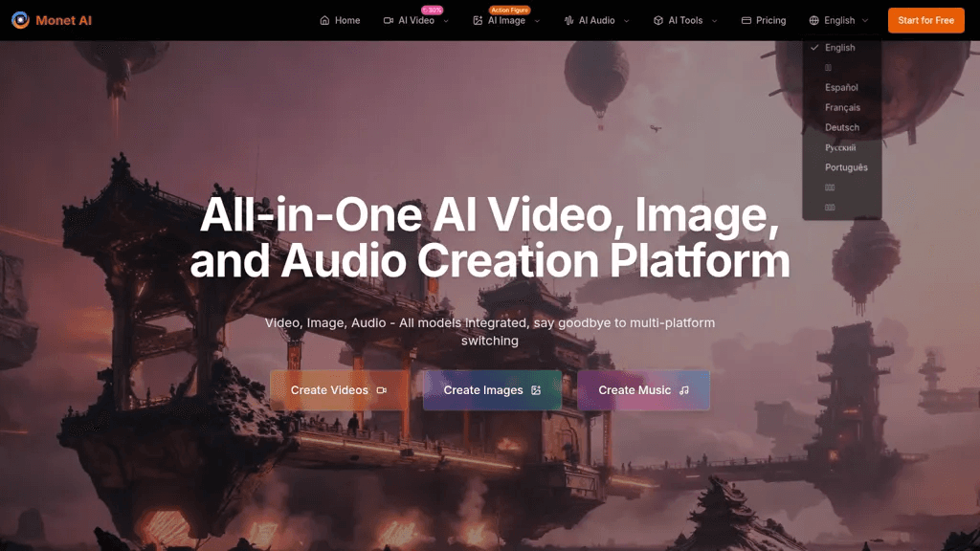Click the Start for Free button
980x551 pixels.
point(925,21)
